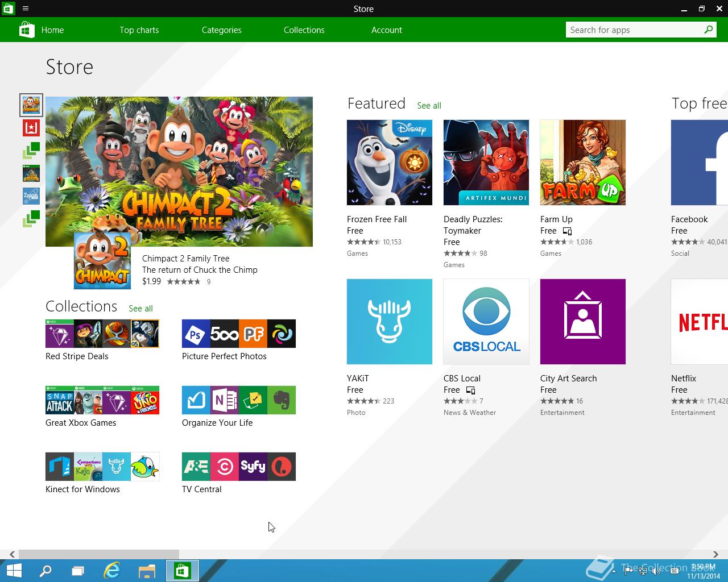Open CBS Local app tile
This screenshot has width=728, height=582.
pyautogui.click(x=486, y=322)
